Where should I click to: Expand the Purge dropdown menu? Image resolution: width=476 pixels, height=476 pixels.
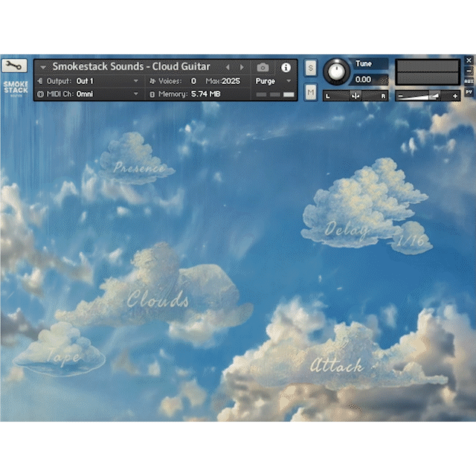click(x=274, y=81)
